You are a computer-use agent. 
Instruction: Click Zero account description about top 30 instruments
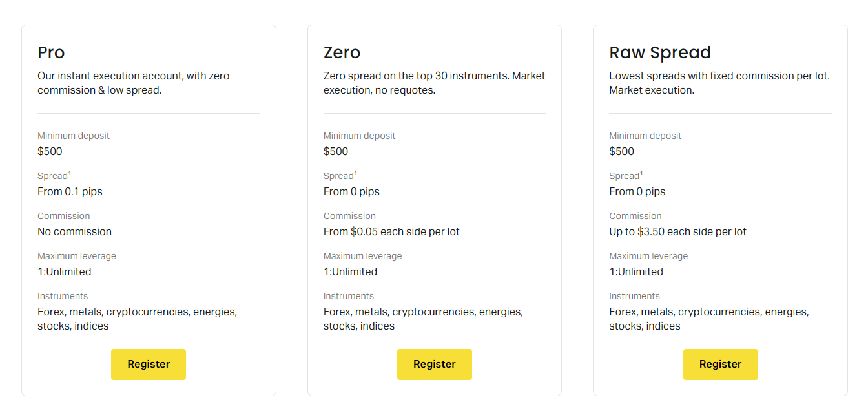[x=434, y=83]
